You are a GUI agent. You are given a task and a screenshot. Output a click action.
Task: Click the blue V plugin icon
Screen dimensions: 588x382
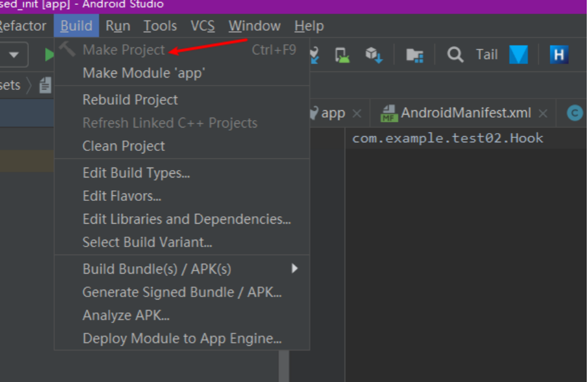pyautogui.click(x=518, y=55)
